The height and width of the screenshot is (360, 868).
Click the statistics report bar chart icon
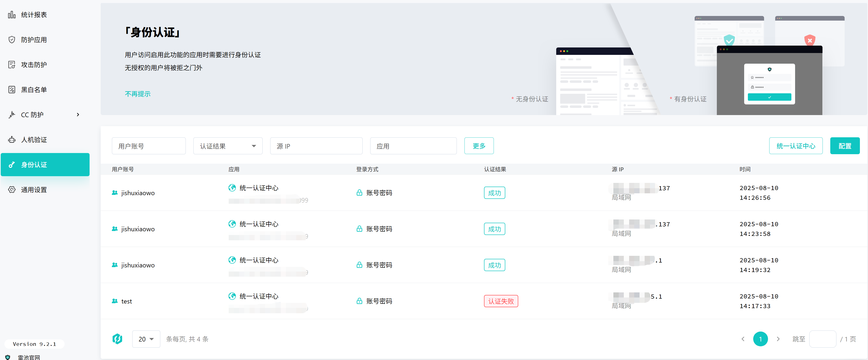click(x=12, y=15)
